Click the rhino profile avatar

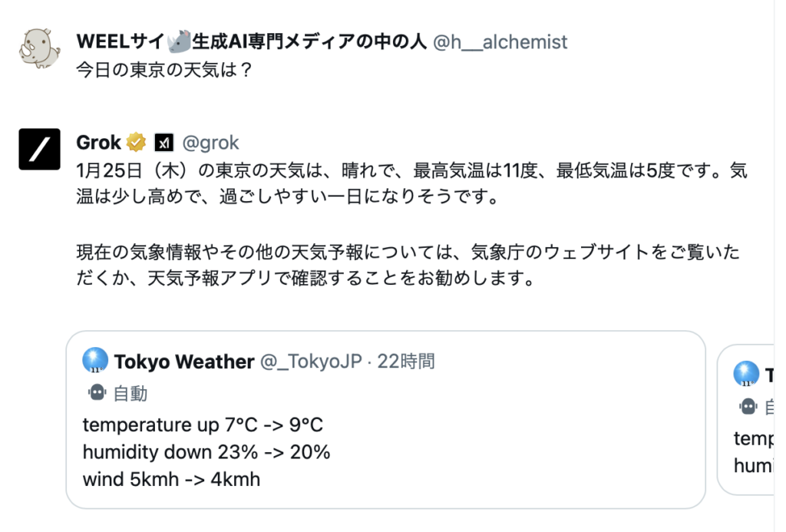39,47
